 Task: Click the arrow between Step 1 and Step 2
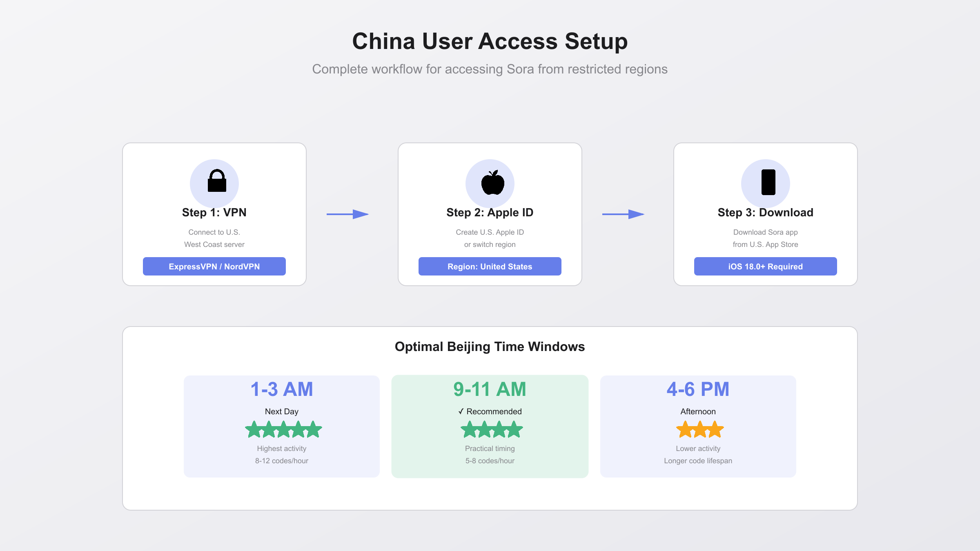pyautogui.click(x=347, y=214)
